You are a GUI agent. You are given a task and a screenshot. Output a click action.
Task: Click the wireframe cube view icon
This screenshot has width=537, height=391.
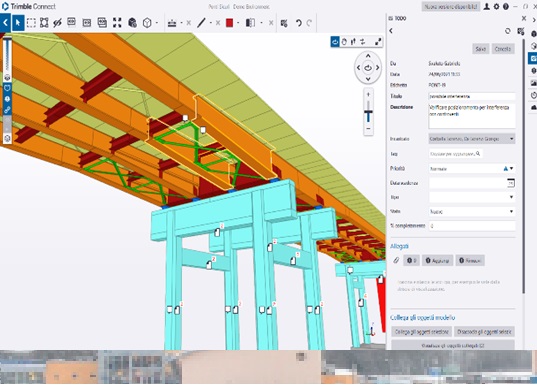147,23
